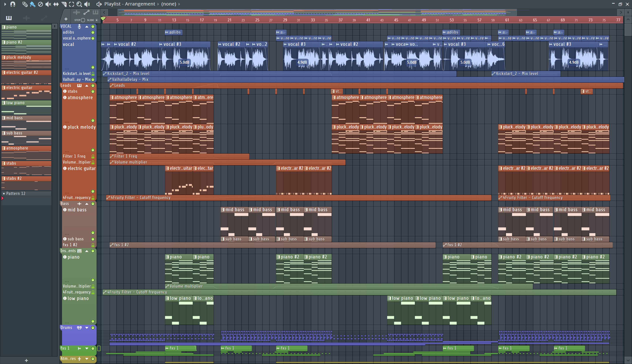Select Pattern 12 in the picker
The height and width of the screenshot is (364, 632).
coord(26,194)
